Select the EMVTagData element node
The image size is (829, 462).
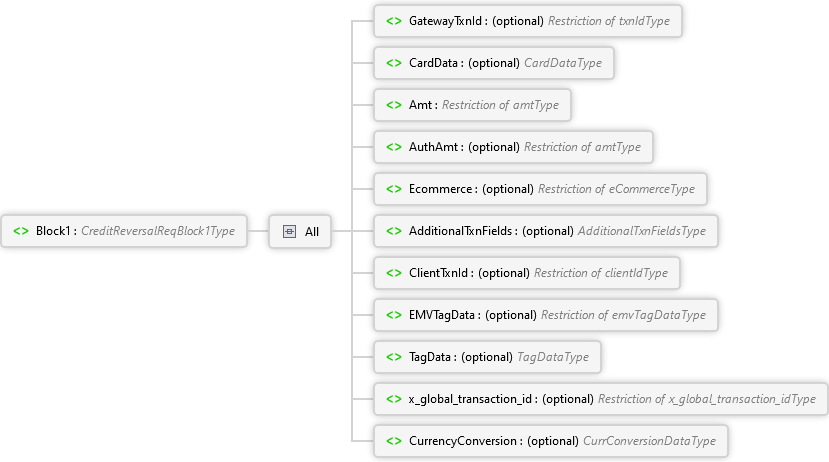tap(458, 315)
